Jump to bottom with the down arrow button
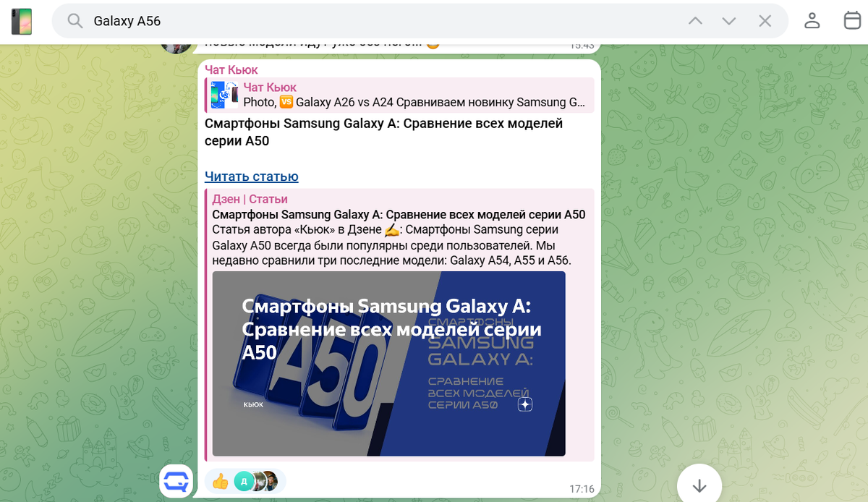868x502 pixels. click(699, 486)
